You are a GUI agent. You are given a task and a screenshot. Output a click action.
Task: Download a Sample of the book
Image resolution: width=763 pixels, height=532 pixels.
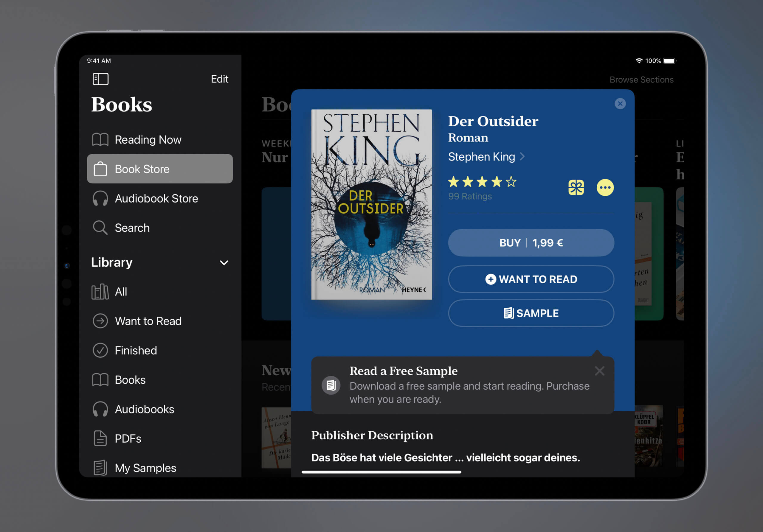(531, 313)
